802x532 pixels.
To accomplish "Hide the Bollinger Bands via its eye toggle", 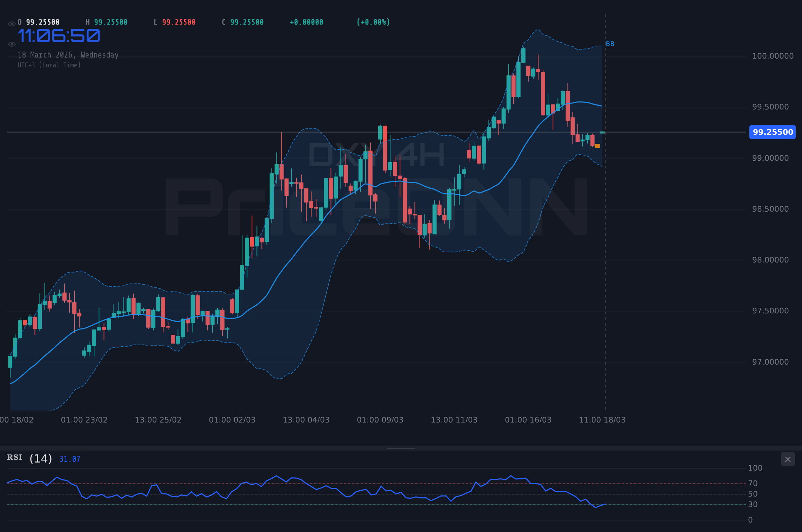I will (12, 44).
